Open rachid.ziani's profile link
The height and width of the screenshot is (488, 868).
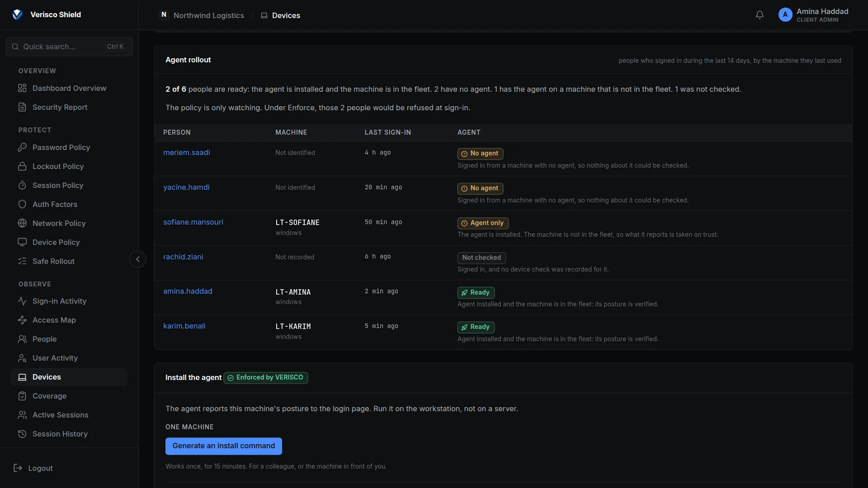[183, 257]
